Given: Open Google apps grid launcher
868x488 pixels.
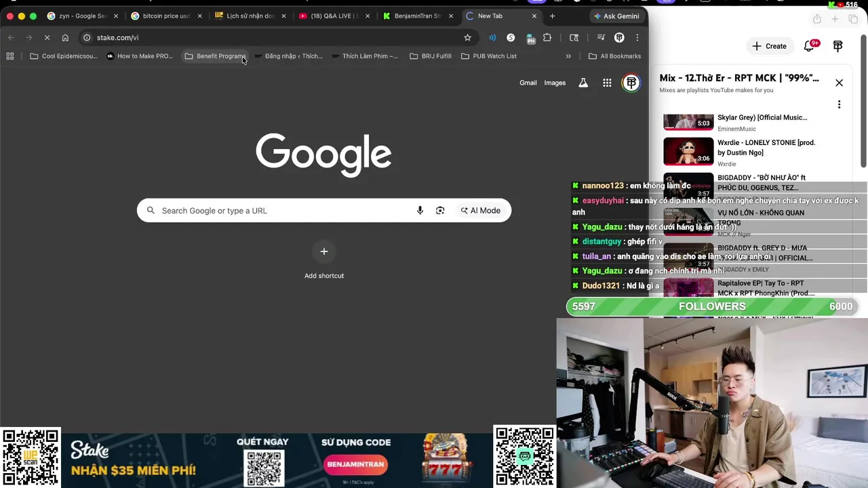Looking at the screenshot, I should (x=607, y=83).
